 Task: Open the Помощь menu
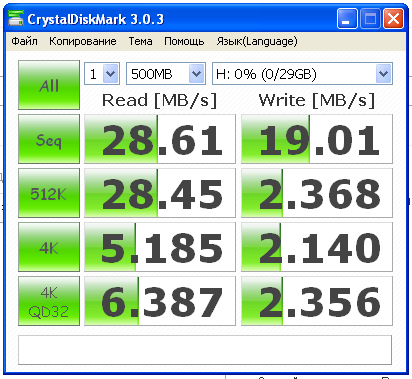[184, 41]
